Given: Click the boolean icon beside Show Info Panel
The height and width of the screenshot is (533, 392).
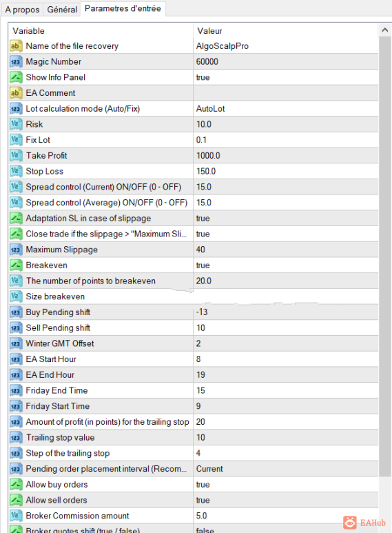Looking at the screenshot, I should click(16, 77).
